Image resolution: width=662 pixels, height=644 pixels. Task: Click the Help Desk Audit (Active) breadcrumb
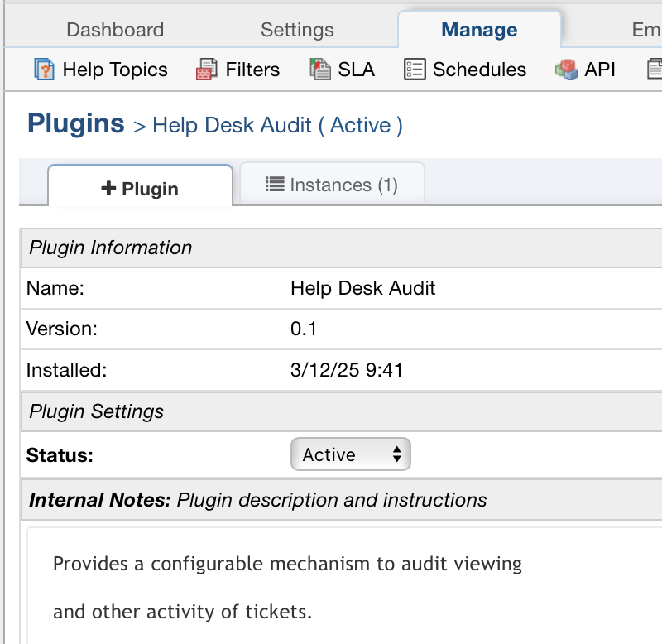(277, 126)
